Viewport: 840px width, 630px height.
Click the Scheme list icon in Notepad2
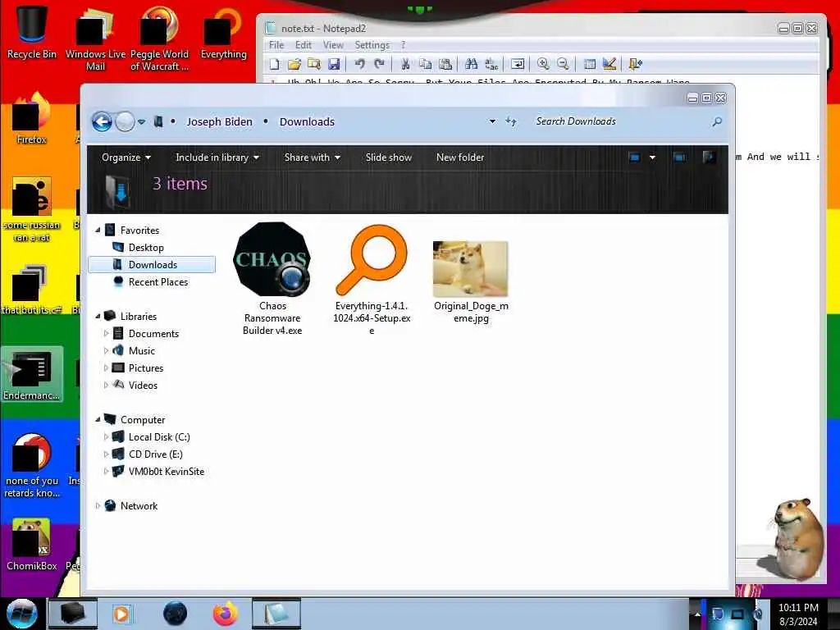pos(589,64)
